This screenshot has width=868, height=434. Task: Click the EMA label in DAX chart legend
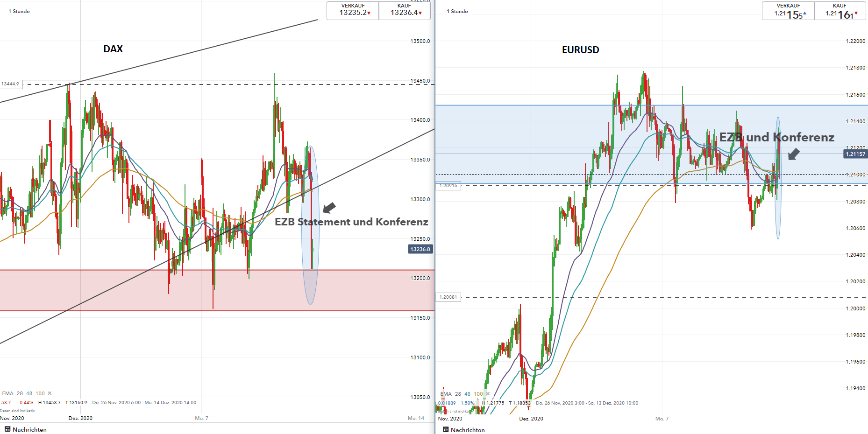pyautogui.click(x=8, y=393)
